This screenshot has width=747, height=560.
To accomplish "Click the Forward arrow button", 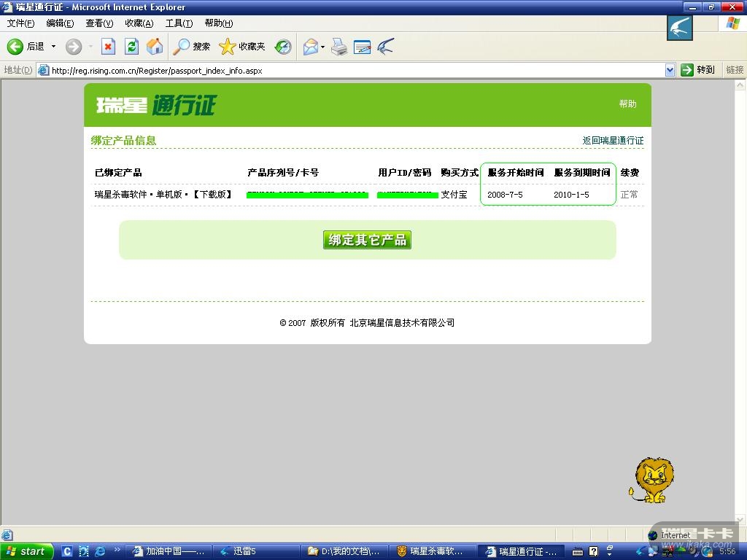I will click(x=74, y=46).
